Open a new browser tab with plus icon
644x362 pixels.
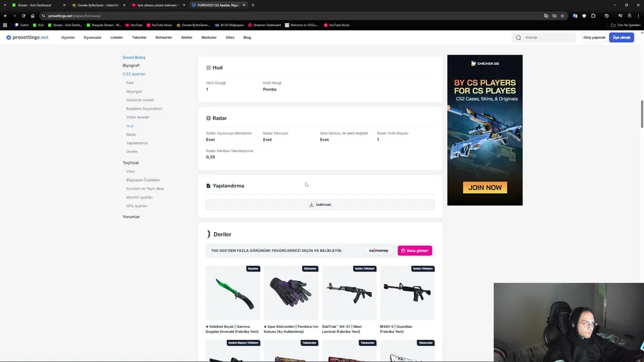tap(253, 5)
